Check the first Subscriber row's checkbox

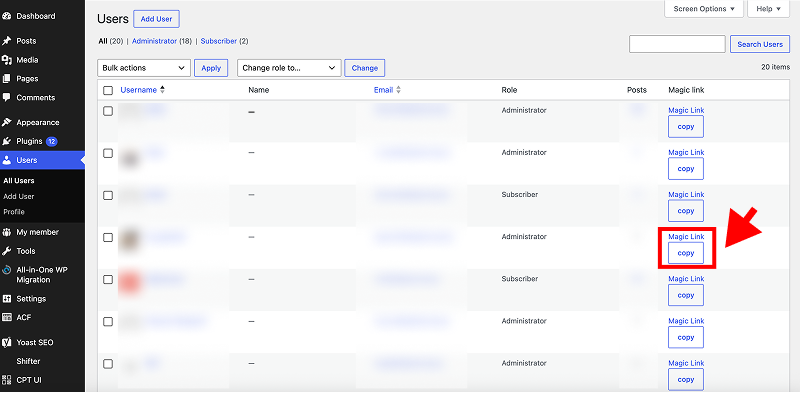108,195
